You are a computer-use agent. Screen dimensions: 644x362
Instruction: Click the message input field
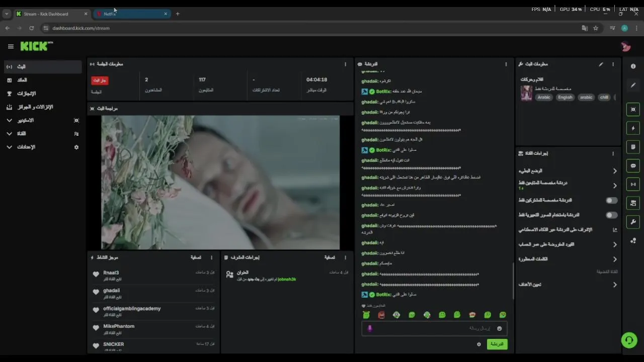[434, 328]
